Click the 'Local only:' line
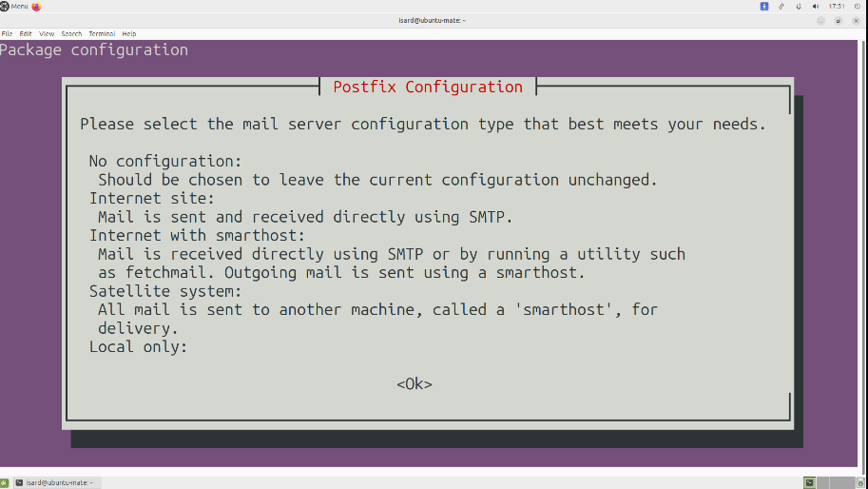 pos(139,346)
